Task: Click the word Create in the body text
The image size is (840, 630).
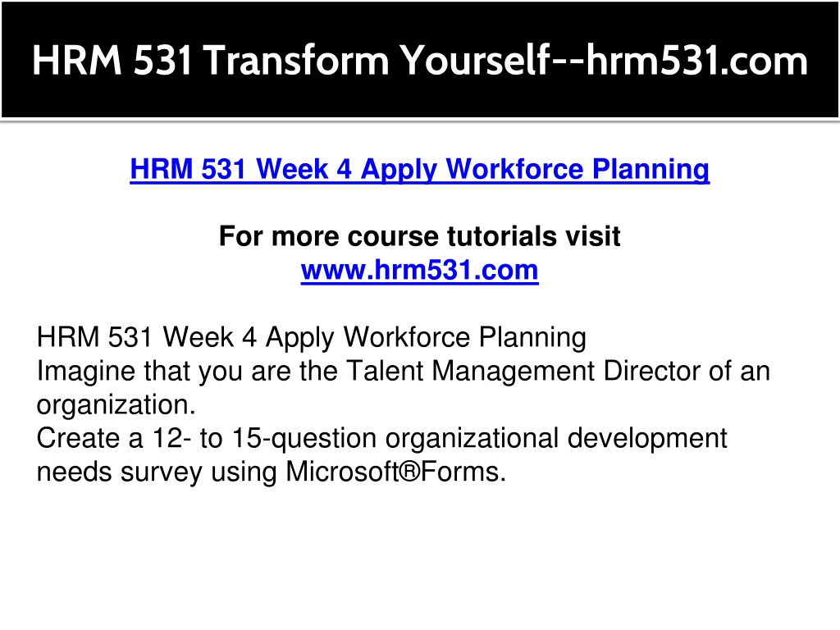Action: click(78, 438)
